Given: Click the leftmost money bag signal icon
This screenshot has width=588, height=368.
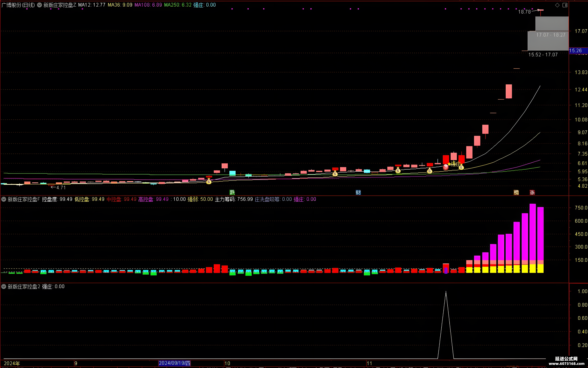Looking at the screenshot, I should [x=209, y=181].
